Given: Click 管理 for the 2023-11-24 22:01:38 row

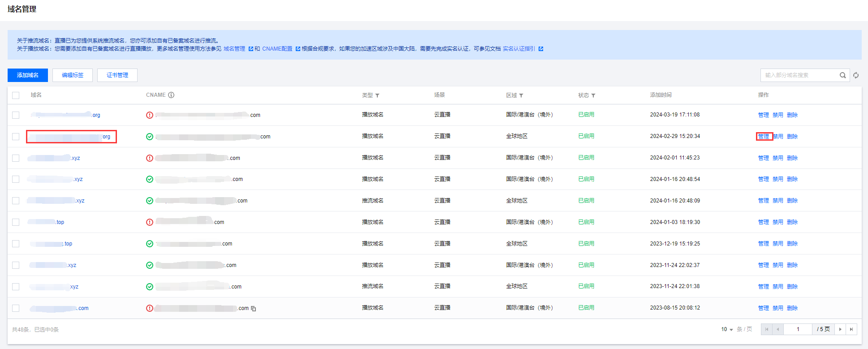Looking at the screenshot, I should 764,287.
